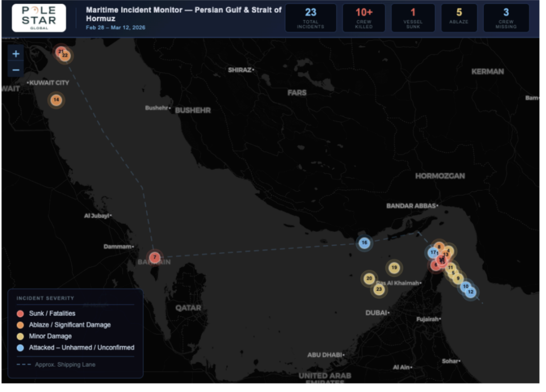Click blue incident marker 12
This screenshot has height=392, width=546.
471,292
